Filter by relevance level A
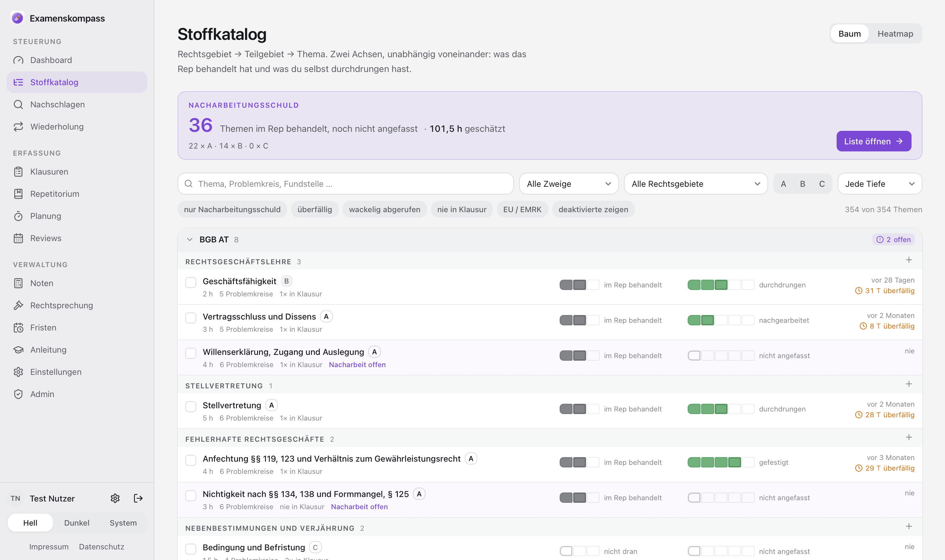This screenshot has width=945, height=560. tap(784, 184)
